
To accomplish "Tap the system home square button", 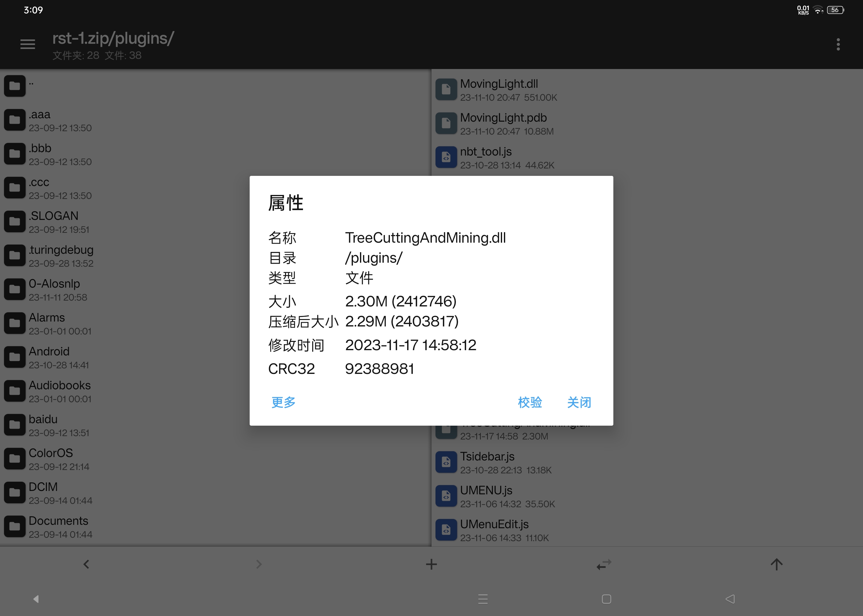I will point(607,599).
